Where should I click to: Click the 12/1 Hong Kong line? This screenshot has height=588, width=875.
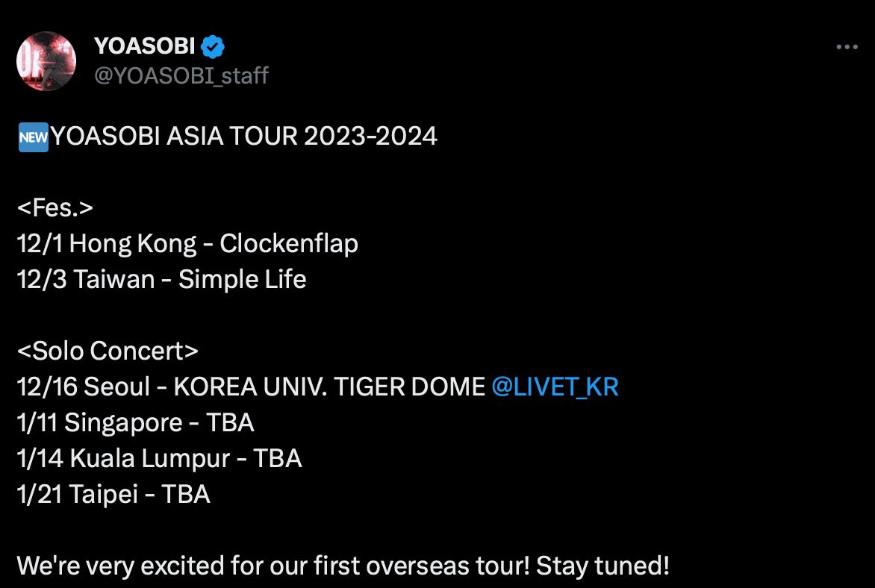point(187,243)
